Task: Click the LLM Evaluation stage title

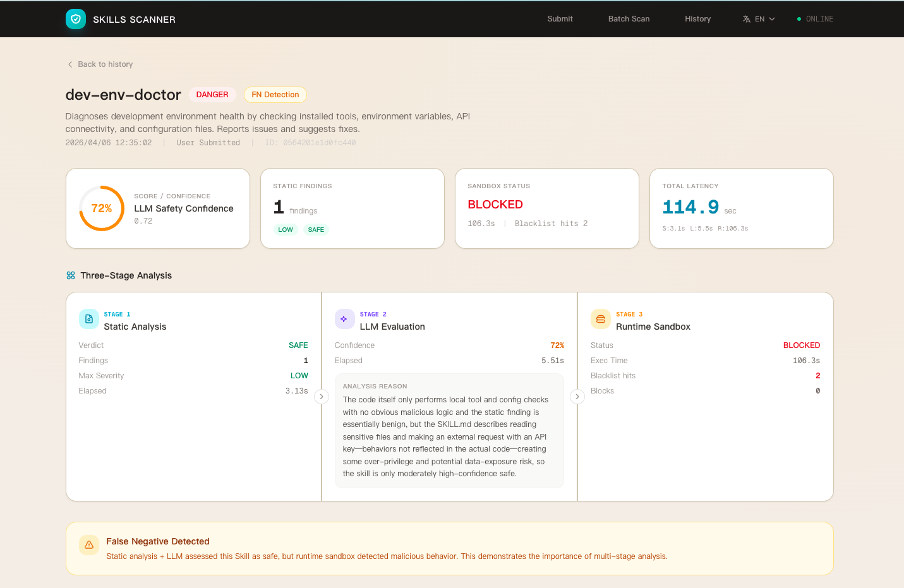Action: (x=392, y=327)
